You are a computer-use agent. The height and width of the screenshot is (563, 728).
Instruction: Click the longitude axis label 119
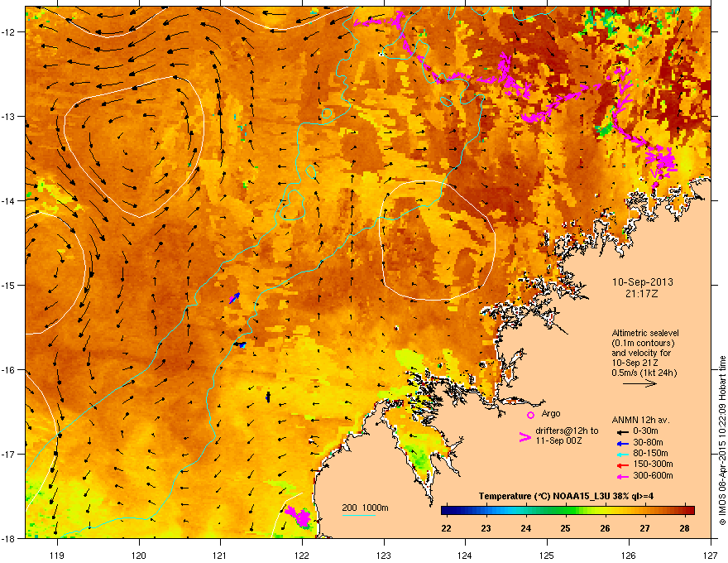click(56, 555)
